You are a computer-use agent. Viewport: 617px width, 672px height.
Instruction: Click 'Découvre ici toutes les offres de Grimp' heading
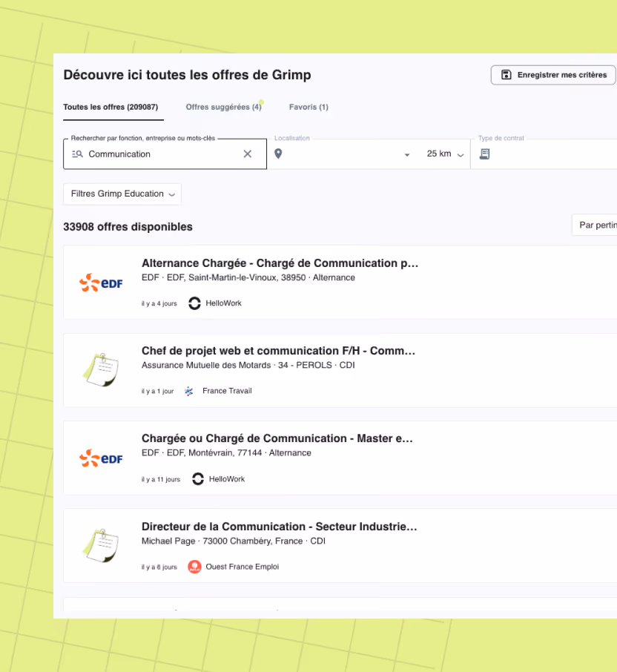187,75
